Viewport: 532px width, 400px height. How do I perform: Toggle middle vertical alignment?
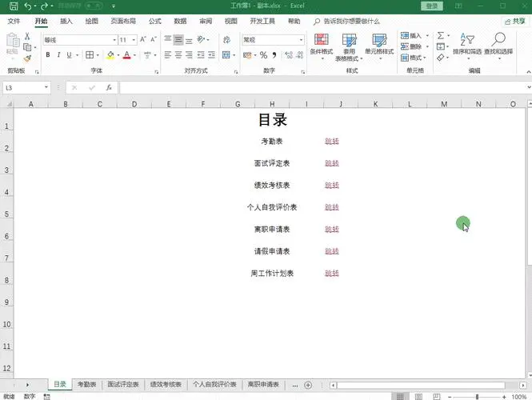pos(178,39)
